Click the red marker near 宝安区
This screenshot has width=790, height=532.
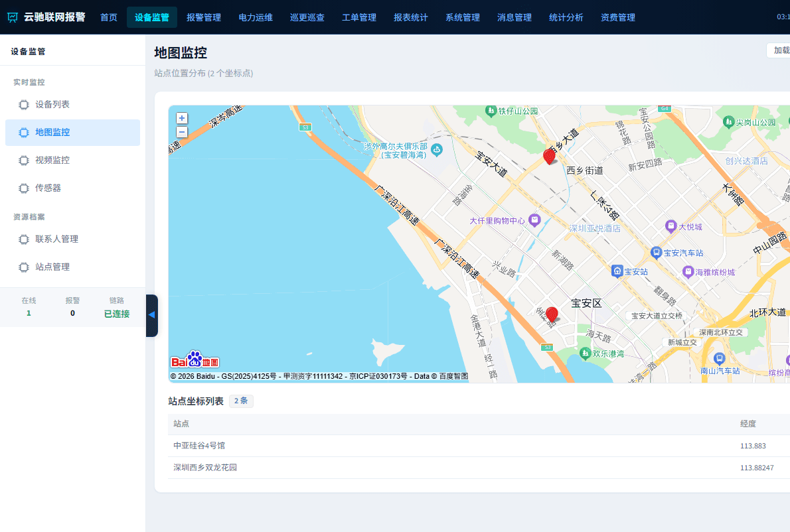(x=552, y=314)
